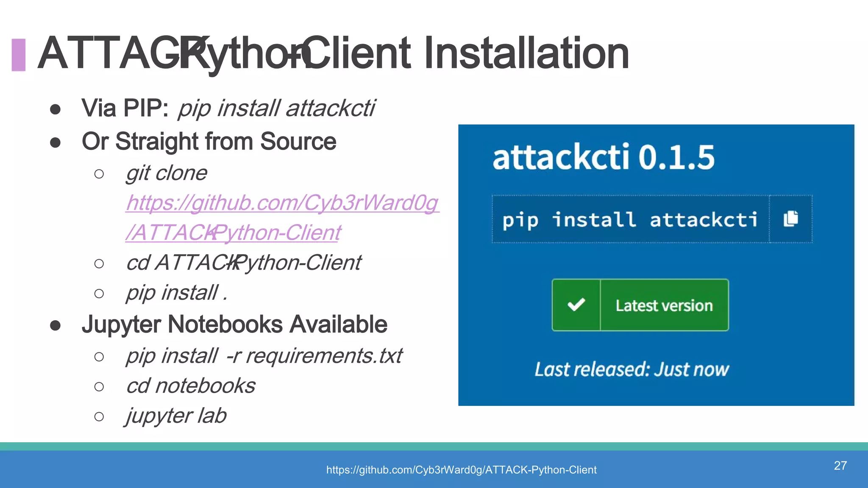
Task: Click the 'pip install .' sub-bullet
Action: (177, 293)
